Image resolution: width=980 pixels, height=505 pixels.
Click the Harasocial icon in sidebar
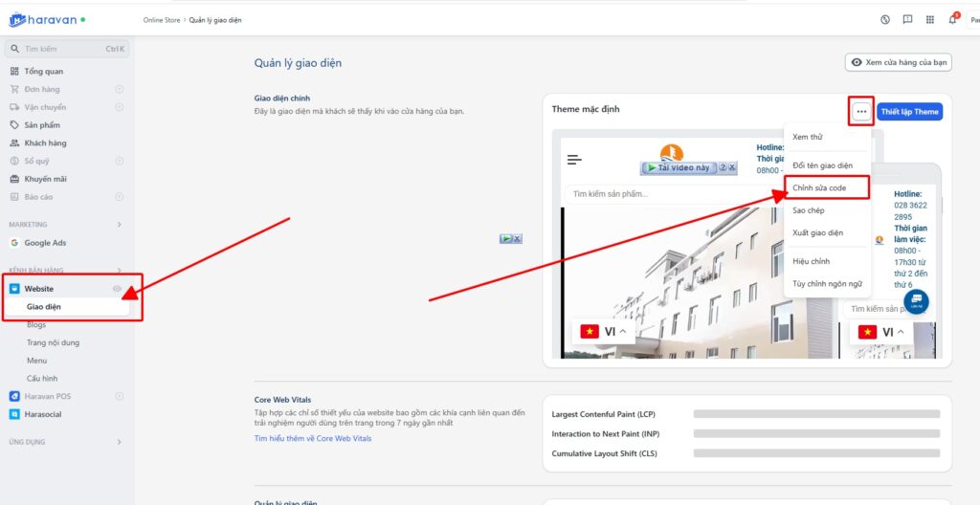[14, 414]
